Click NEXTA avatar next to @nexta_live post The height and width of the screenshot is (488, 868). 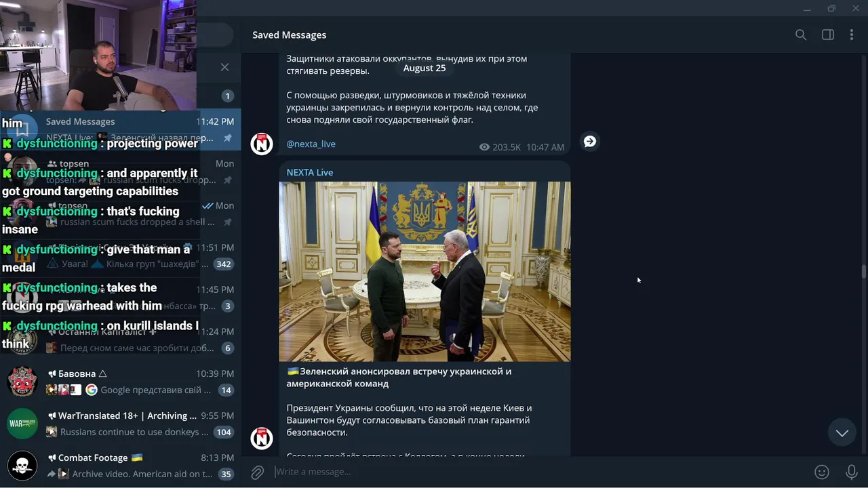(x=262, y=144)
